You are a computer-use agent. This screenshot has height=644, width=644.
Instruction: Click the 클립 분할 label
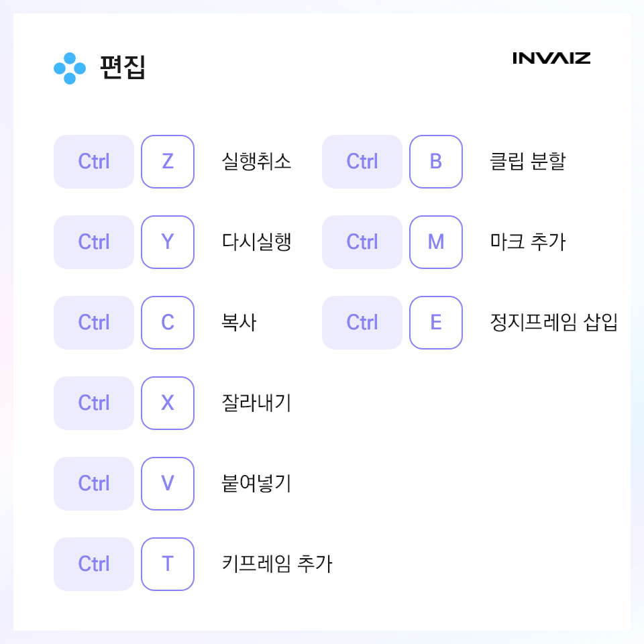click(528, 161)
